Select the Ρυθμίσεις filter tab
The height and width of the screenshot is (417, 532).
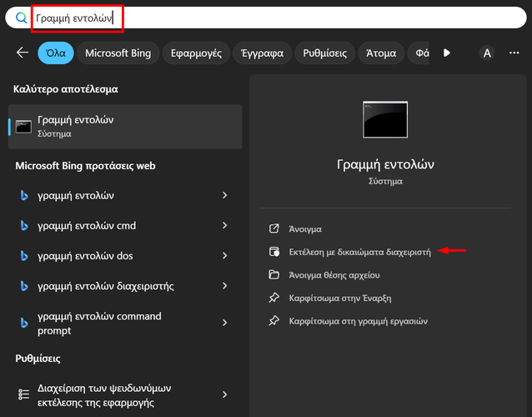(324, 53)
